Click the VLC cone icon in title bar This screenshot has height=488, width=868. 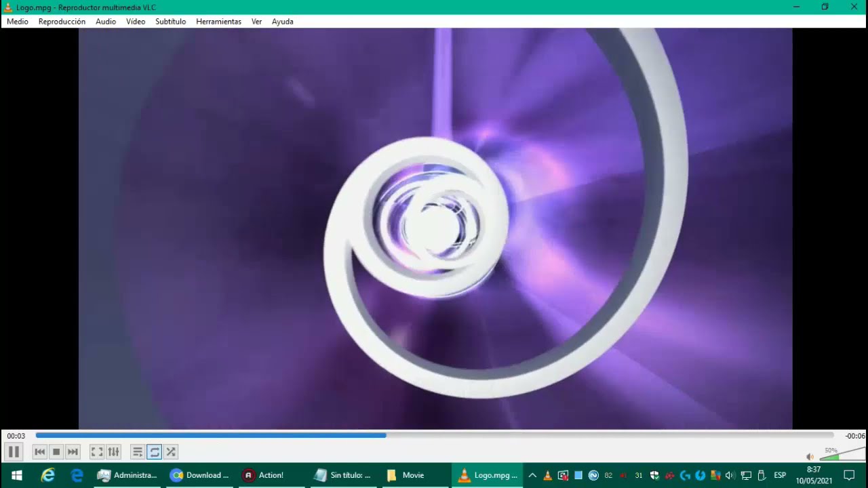click(8, 7)
